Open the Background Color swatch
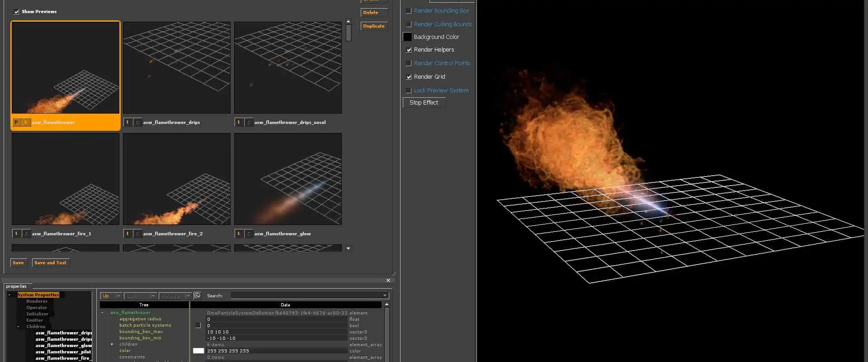 pyautogui.click(x=407, y=37)
